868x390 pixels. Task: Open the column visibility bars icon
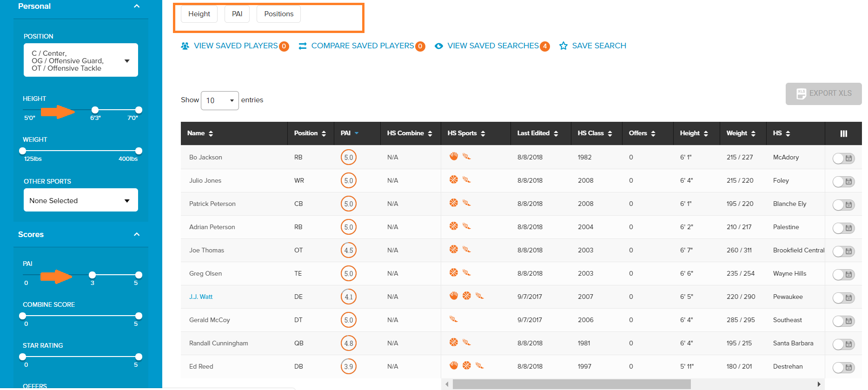[844, 133]
